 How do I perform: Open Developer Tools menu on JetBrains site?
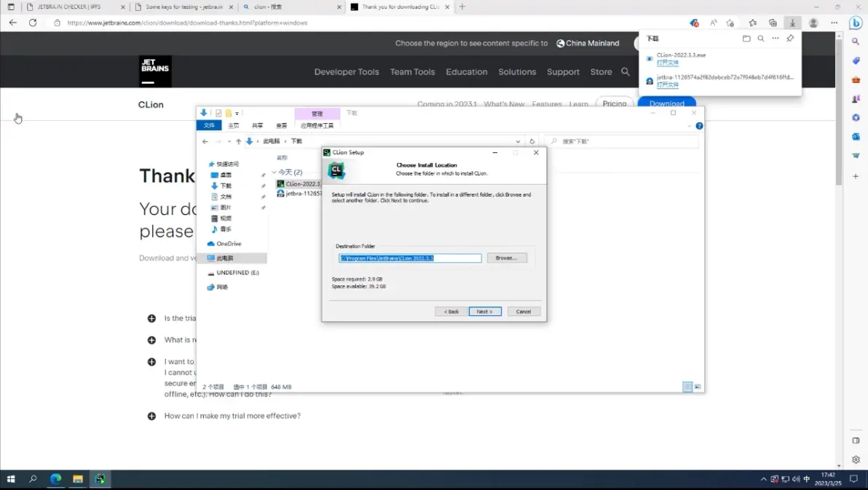347,72
